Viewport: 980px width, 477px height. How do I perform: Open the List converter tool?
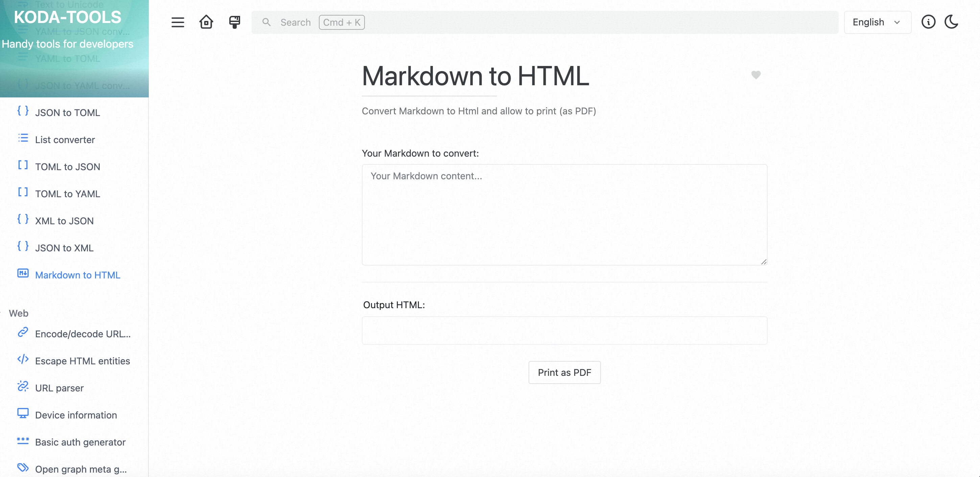65,139
